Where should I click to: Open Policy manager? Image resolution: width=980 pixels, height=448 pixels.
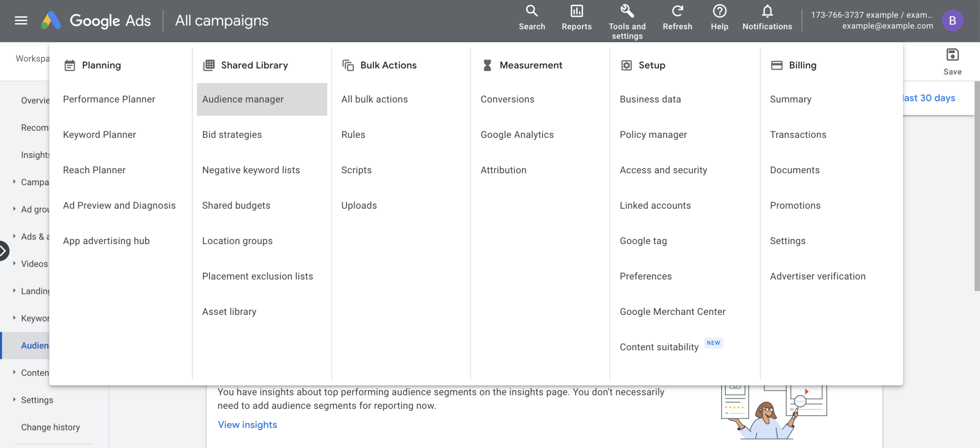pos(653,134)
